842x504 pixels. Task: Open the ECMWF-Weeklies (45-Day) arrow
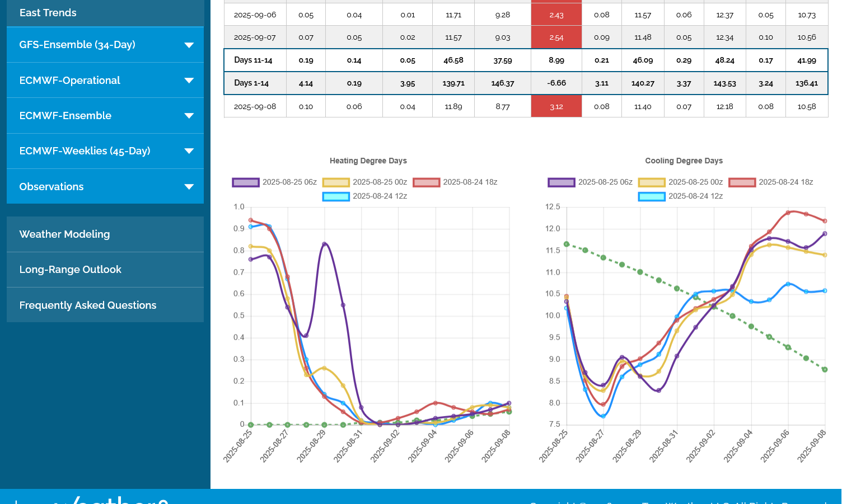189,151
